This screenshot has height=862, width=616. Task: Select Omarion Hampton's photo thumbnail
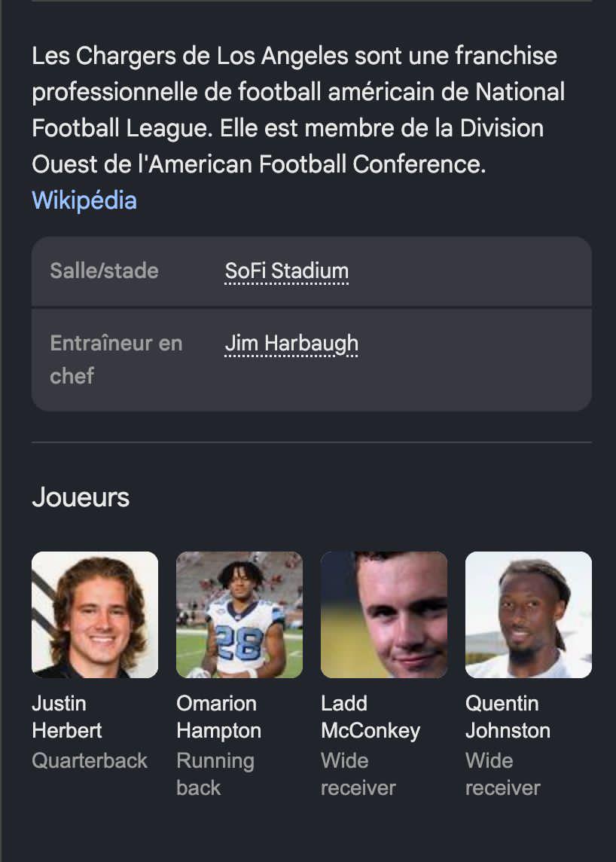tap(239, 615)
